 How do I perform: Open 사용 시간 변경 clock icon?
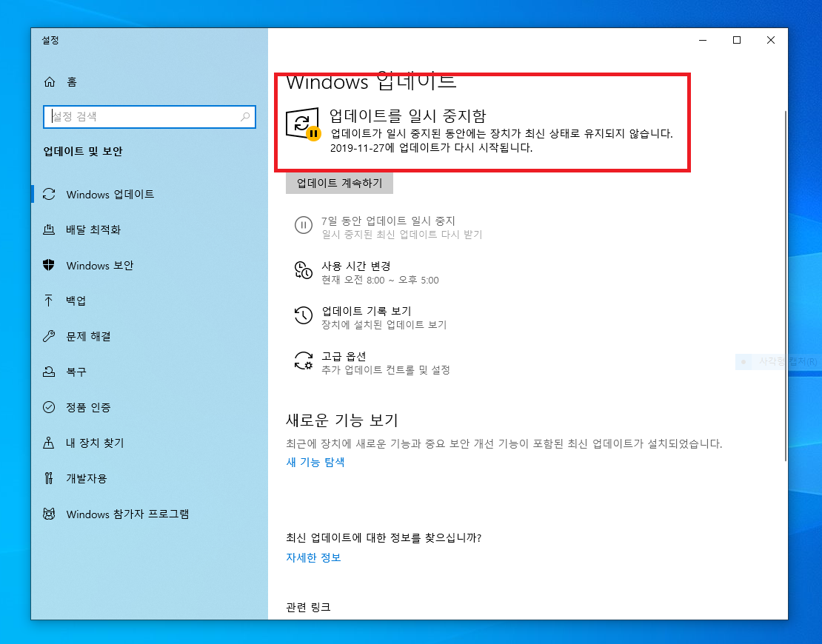[303, 271]
